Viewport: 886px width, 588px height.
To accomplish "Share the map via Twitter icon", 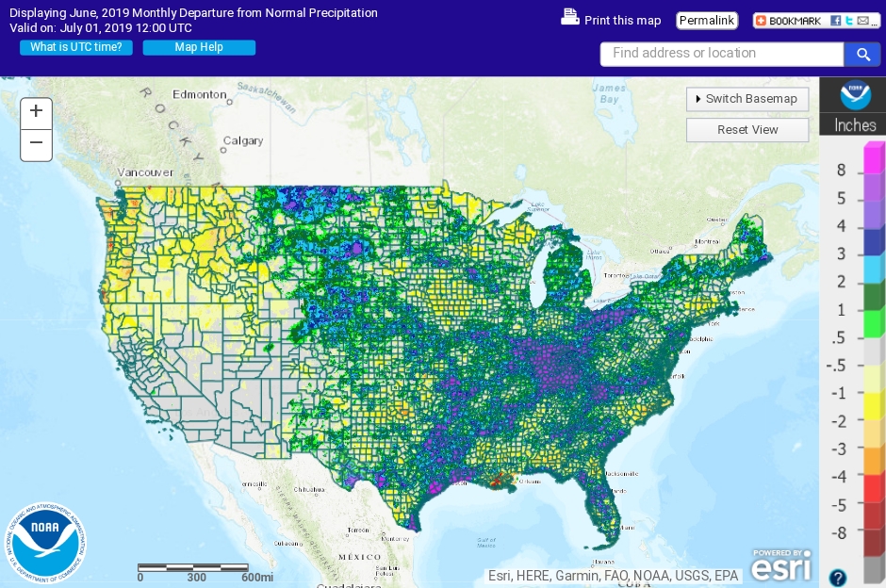I will click(x=848, y=21).
